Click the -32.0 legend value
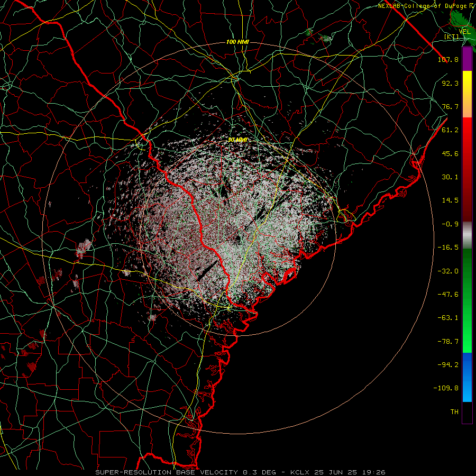476x476 pixels. [448, 271]
